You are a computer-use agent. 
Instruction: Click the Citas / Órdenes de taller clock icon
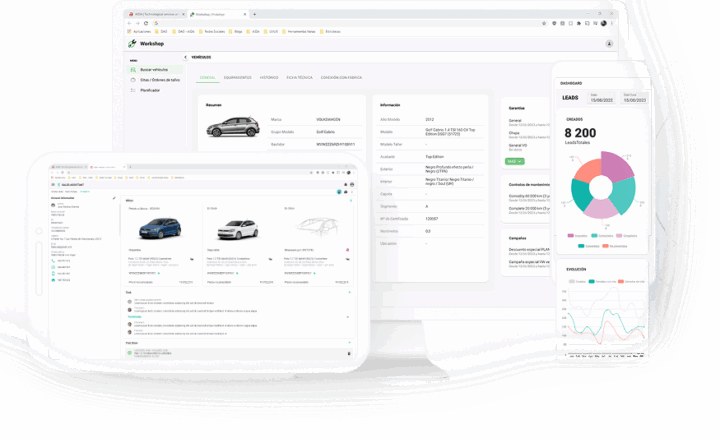[133, 80]
